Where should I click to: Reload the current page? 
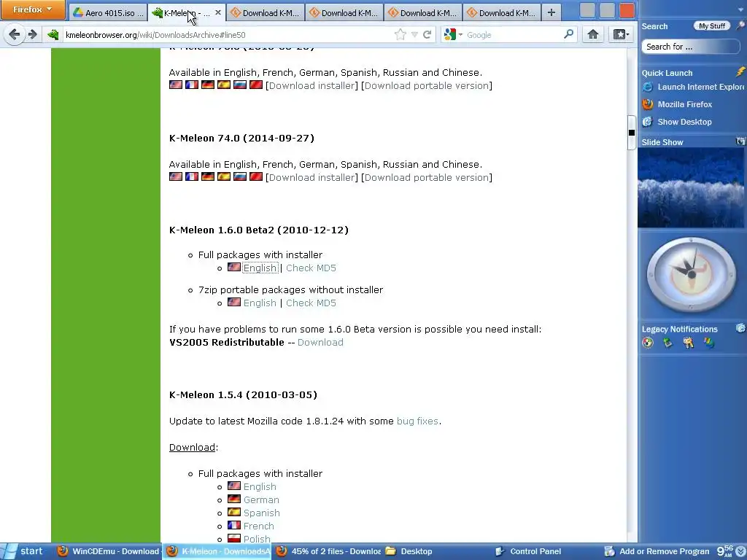pos(427,34)
